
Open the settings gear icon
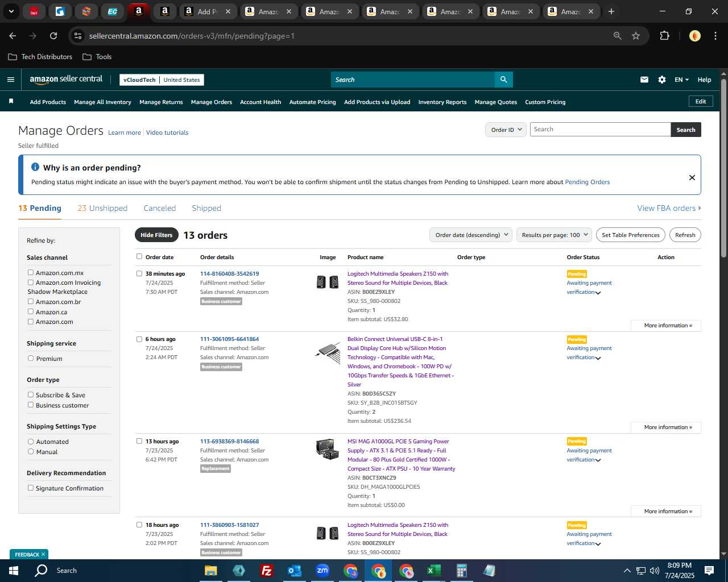click(661, 80)
